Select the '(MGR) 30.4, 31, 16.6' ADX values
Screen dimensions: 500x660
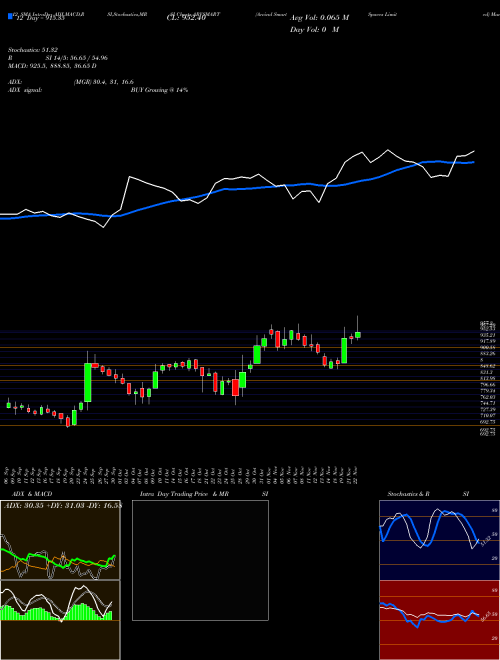tap(103, 82)
